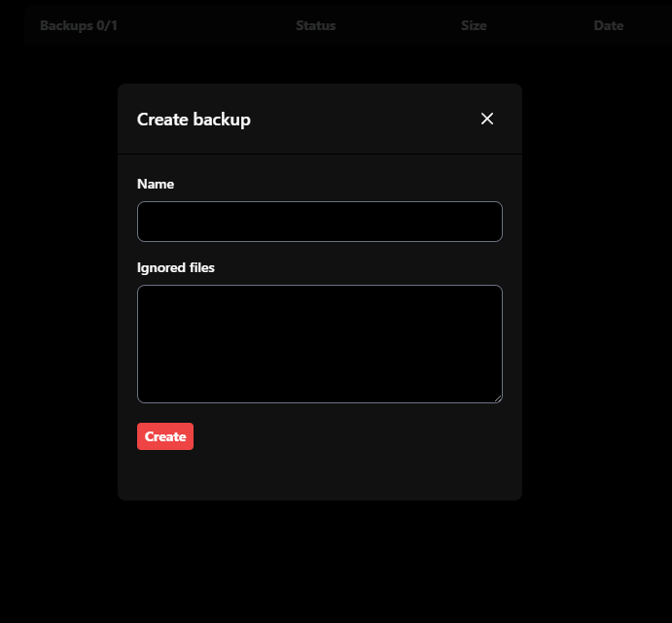Click empty dialog area beneath Create button
This screenshot has width=672, height=623.
coord(319,475)
